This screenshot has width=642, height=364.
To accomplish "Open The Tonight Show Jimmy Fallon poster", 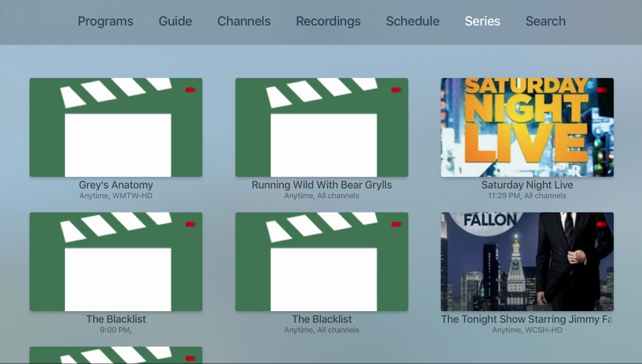I will tap(527, 261).
